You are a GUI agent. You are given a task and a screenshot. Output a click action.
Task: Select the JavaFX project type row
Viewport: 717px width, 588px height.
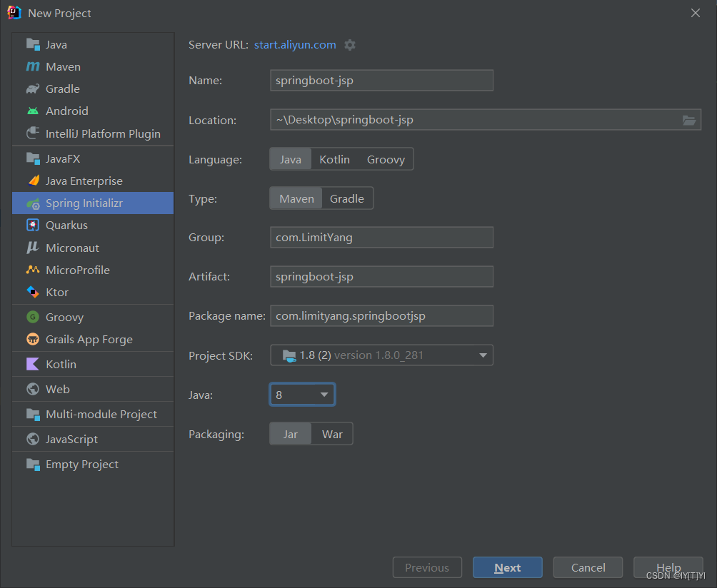point(93,158)
